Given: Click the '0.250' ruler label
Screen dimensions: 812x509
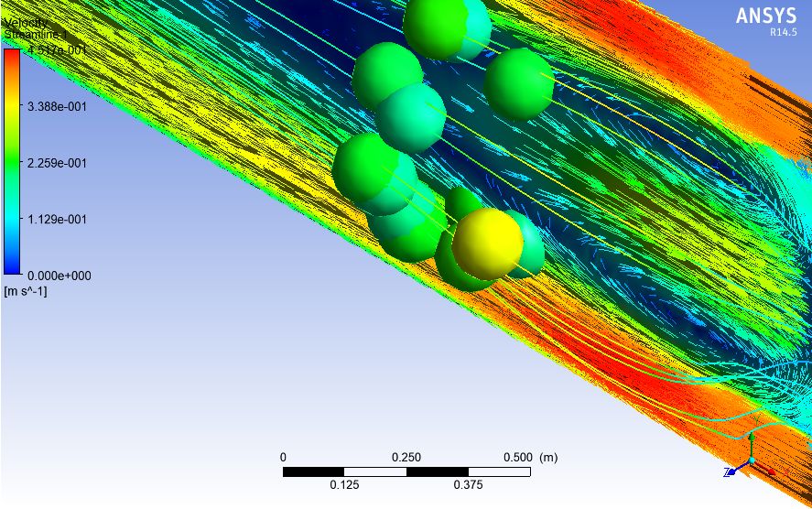Looking at the screenshot, I should pos(406,457).
